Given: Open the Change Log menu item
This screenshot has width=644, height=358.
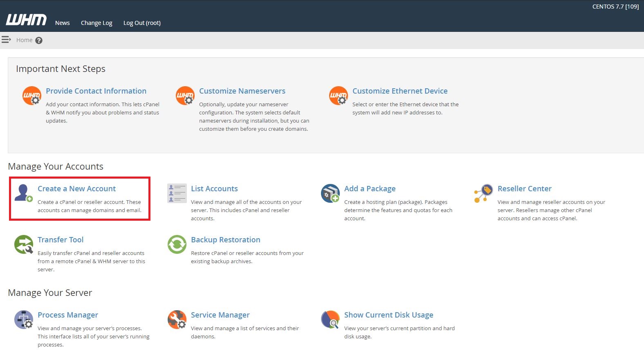Looking at the screenshot, I should click(x=96, y=23).
